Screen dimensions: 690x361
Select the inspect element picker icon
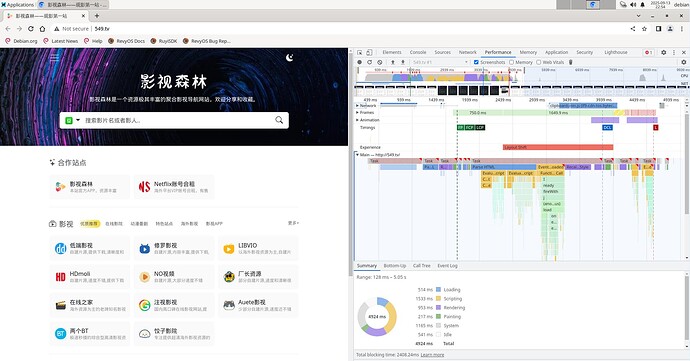pyautogui.click(x=360, y=52)
